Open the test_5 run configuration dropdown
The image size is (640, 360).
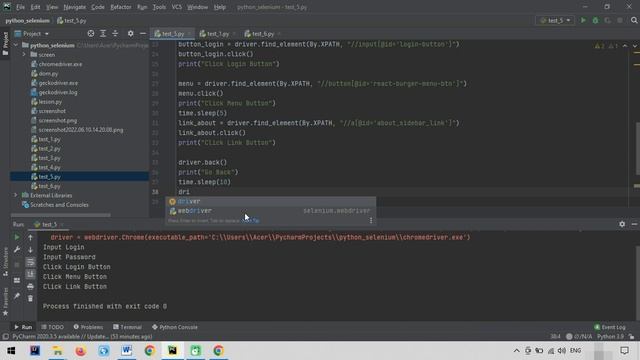coord(555,20)
